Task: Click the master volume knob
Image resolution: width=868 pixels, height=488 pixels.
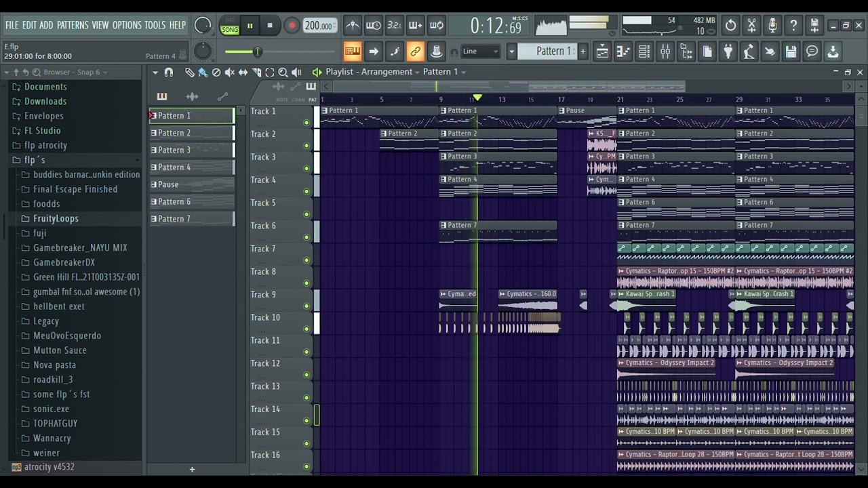Action: (x=203, y=25)
